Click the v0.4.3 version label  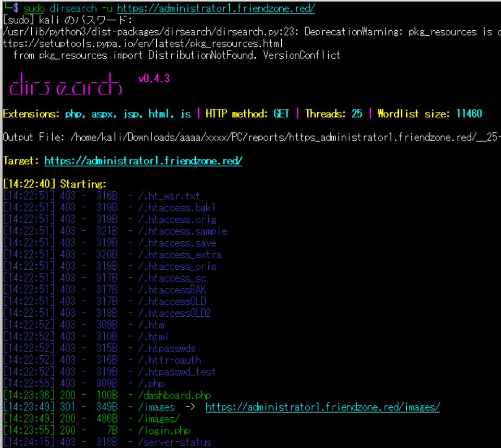(x=154, y=79)
